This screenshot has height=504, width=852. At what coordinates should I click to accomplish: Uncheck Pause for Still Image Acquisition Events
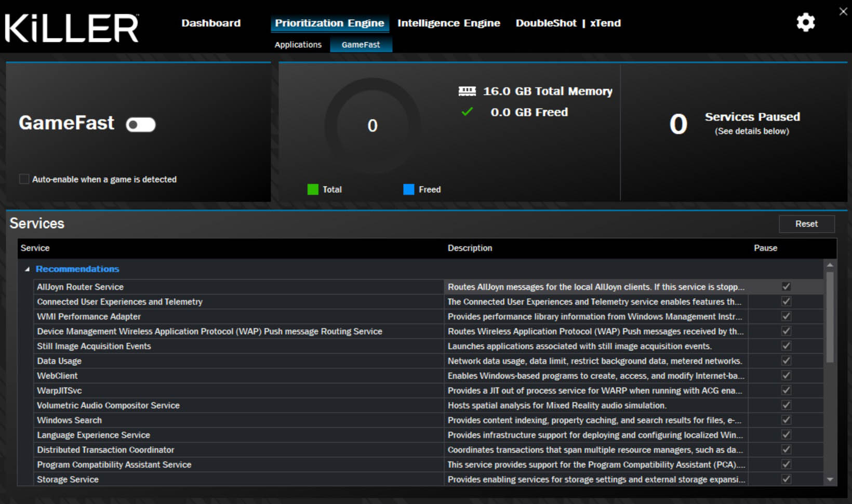tap(787, 346)
